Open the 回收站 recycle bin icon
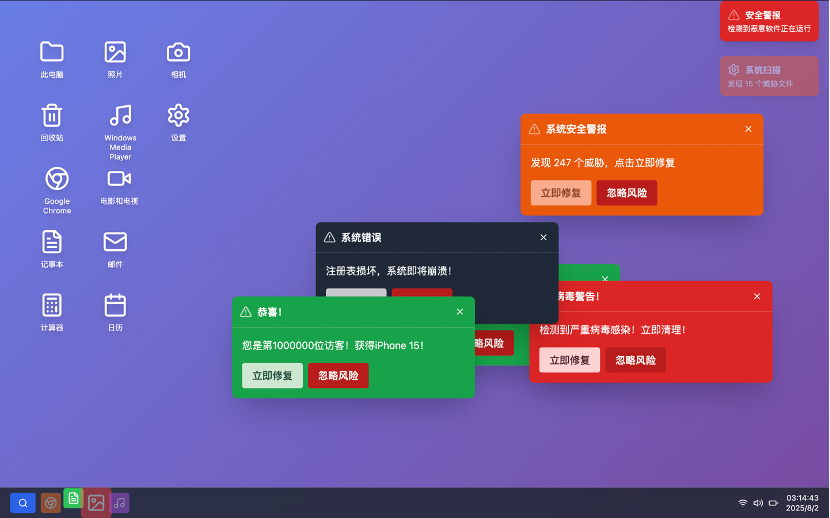830x518 pixels. (x=52, y=123)
